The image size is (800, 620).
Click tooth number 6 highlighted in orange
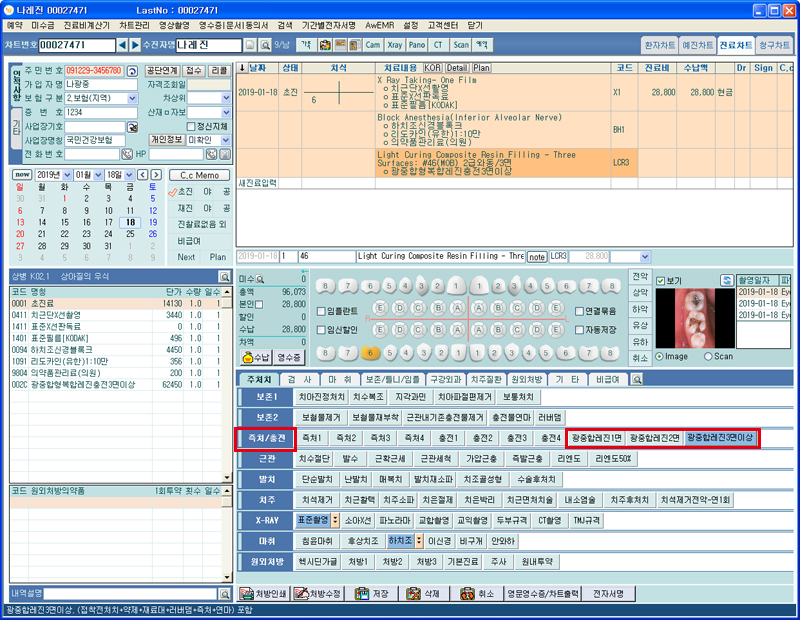coord(371,353)
